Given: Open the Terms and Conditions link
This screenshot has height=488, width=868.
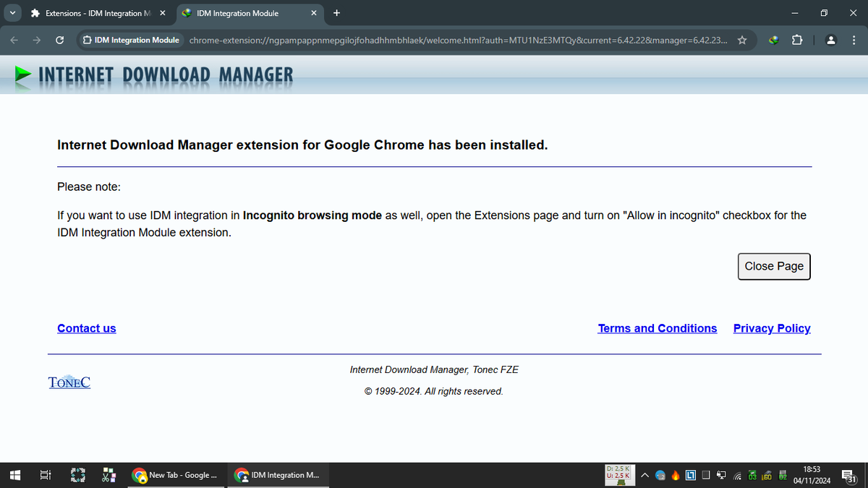Looking at the screenshot, I should click(658, 328).
